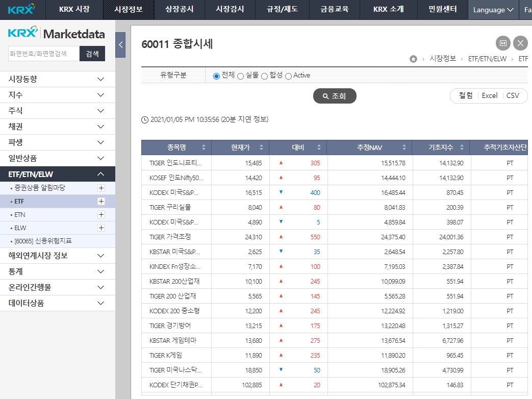Expand the 해외연계시장 정보 section
The height and width of the screenshot is (399, 532).
coord(58,256)
